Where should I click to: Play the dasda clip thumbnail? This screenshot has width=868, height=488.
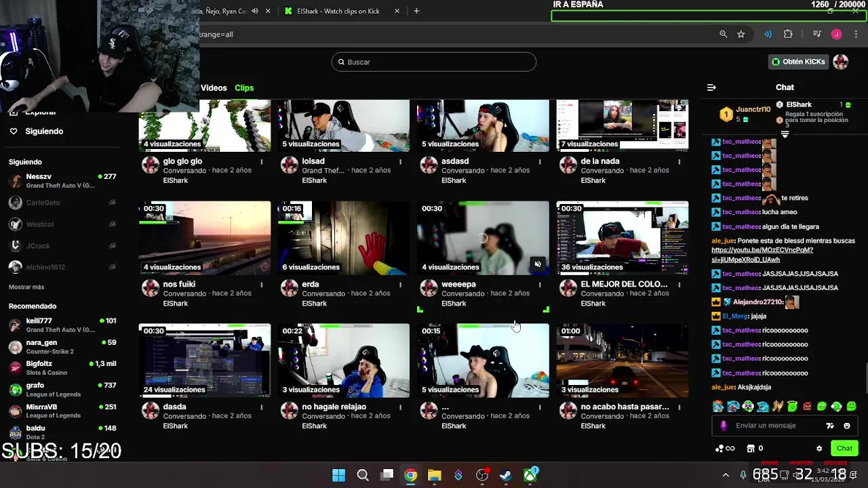coord(204,361)
